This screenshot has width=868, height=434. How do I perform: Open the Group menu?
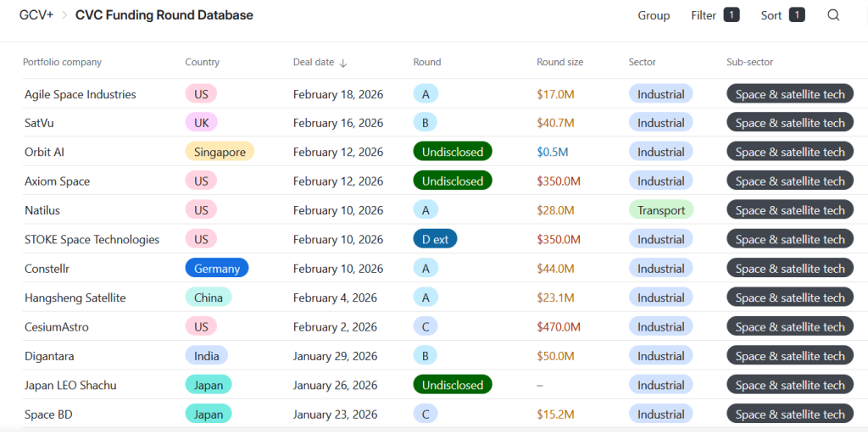[x=654, y=15]
